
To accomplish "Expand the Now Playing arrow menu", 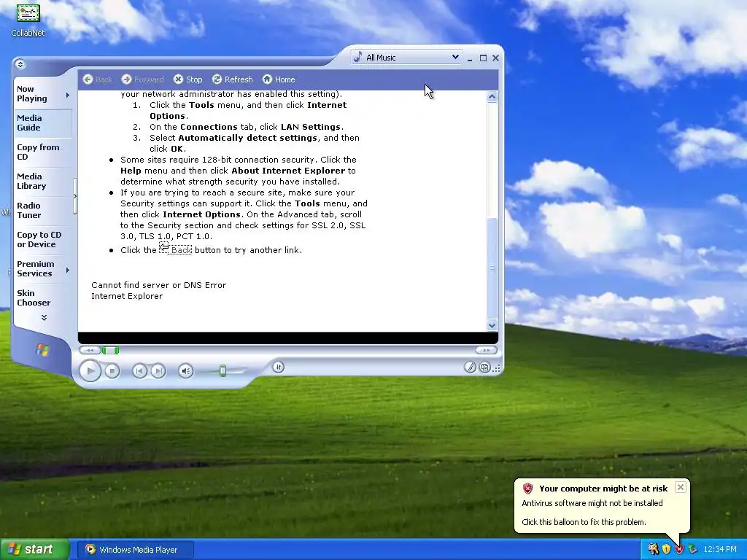I will click(68, 96).
